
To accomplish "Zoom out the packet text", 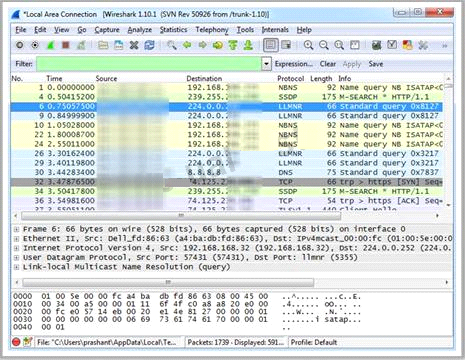I will point(324,45).
